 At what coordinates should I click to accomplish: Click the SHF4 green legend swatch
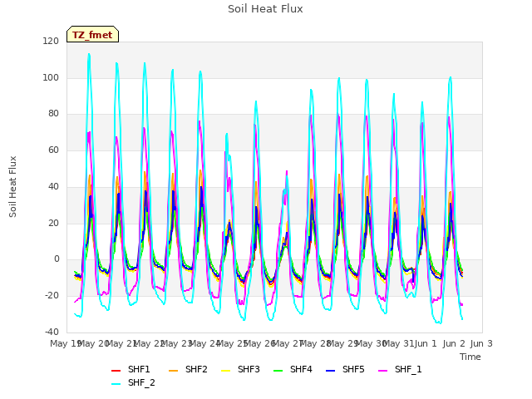[278, 371]
